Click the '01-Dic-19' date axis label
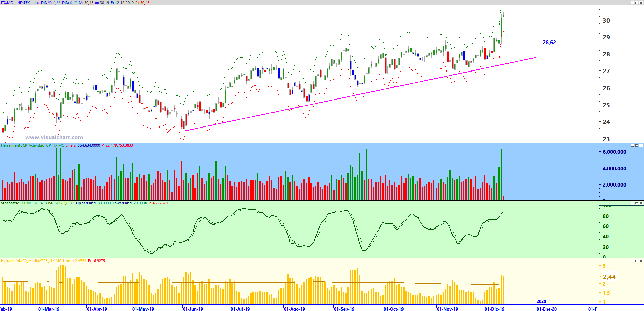Image resolution: width=644 pixels, height=311 pixels. click(494, 309)
